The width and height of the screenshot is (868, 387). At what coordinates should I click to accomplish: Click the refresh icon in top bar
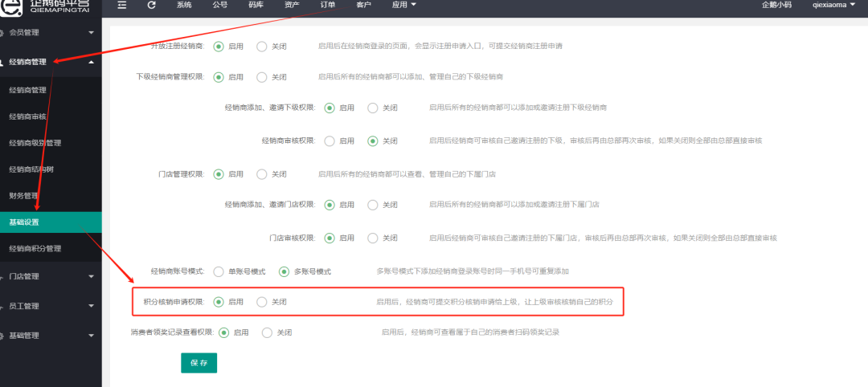151,5
